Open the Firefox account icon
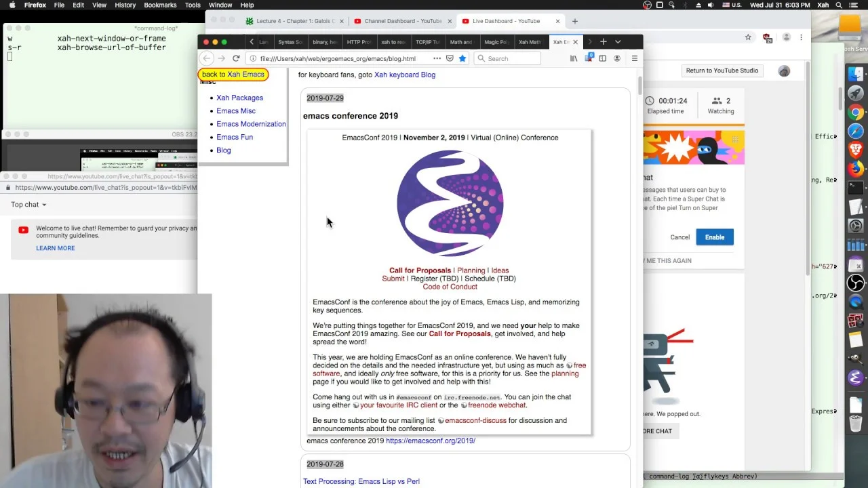This screenshot has width=868, height=488. [x=617, y=58]
